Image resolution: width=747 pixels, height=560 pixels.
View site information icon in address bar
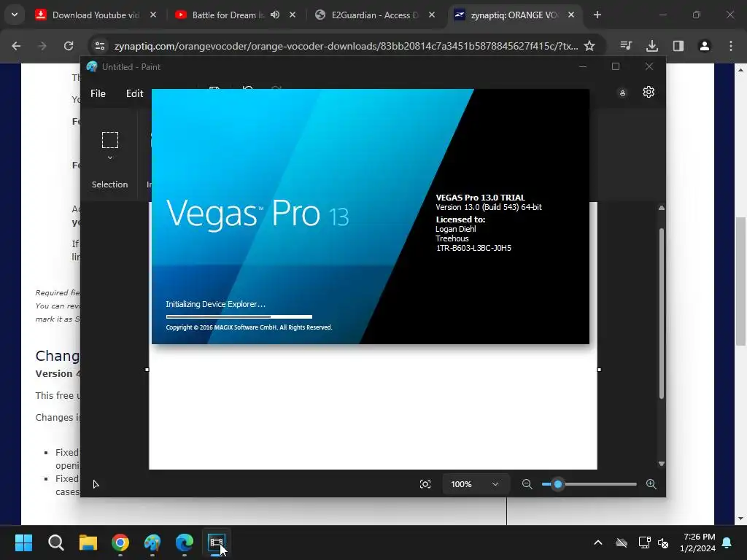pos(99,46)
